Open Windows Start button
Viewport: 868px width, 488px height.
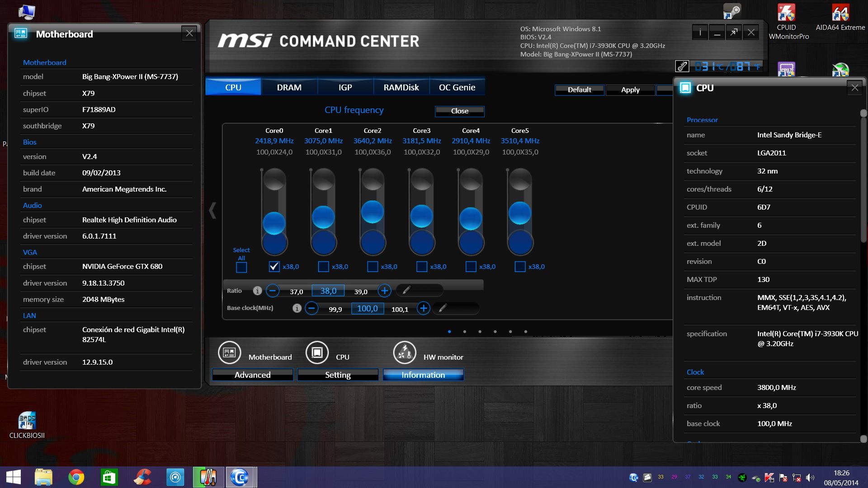(14, 477)
